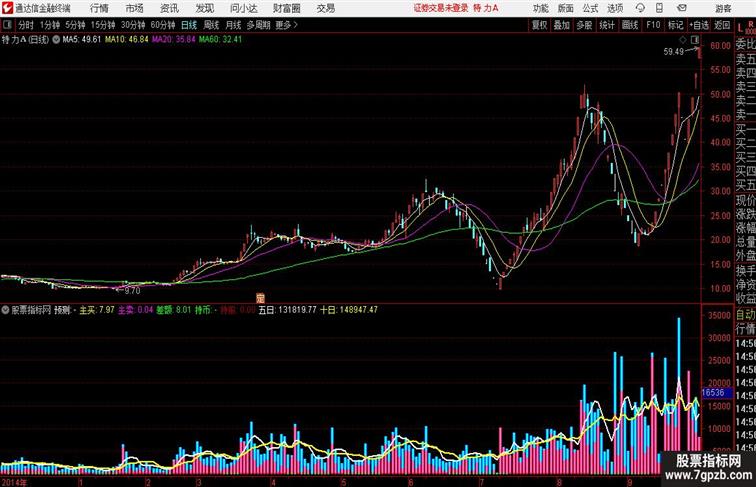Click the 2014年 date axis label
Image resolution: width=756 pixels, height=487 pixels.
click(x=14, y=482)
